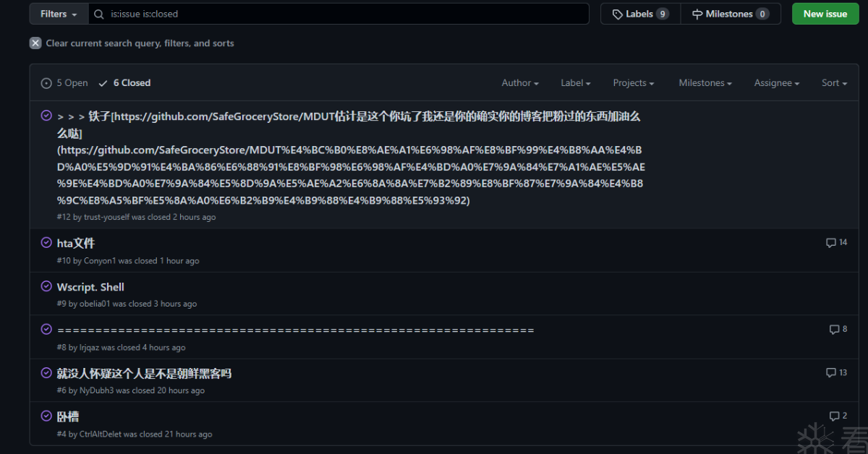Click the "3 hours ago" timestamp

click(175, 304)
